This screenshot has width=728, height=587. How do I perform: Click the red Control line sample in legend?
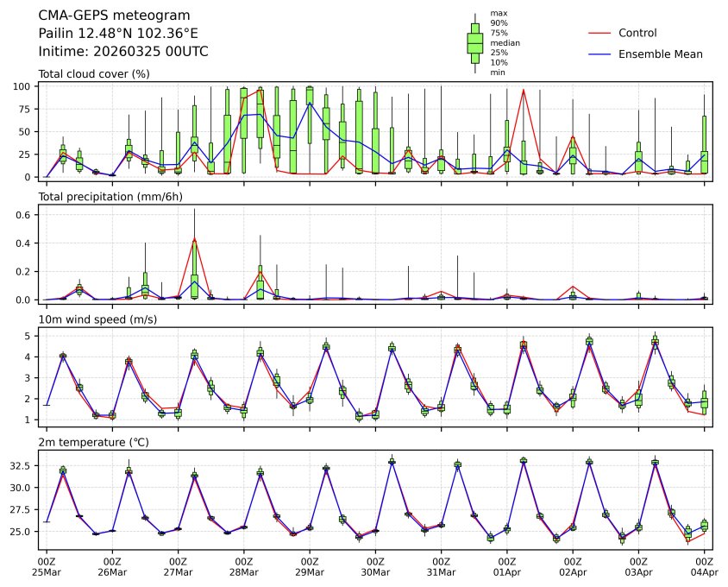click(x=599, y=33)
